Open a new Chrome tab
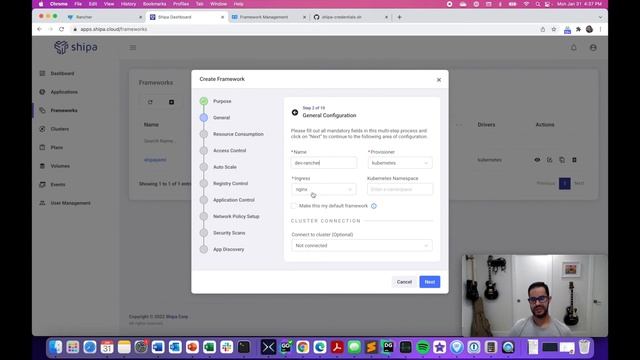The width and height of the screenshot is (640, 360). pos(400,17)
